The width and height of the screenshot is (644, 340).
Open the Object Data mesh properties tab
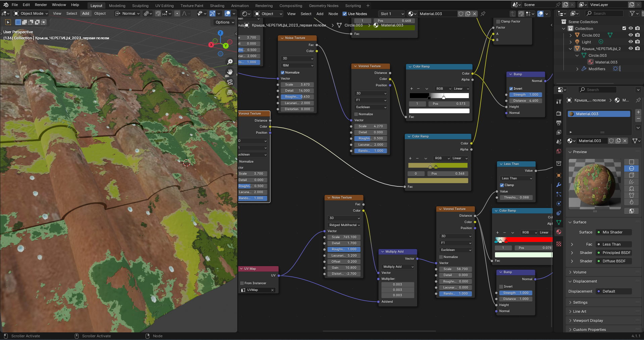click(559, 222)
